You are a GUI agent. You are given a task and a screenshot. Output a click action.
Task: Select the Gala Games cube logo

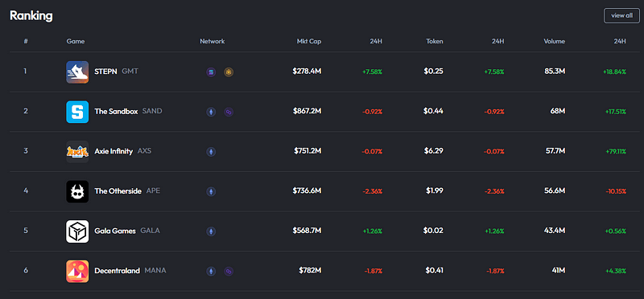click(77, 231)
